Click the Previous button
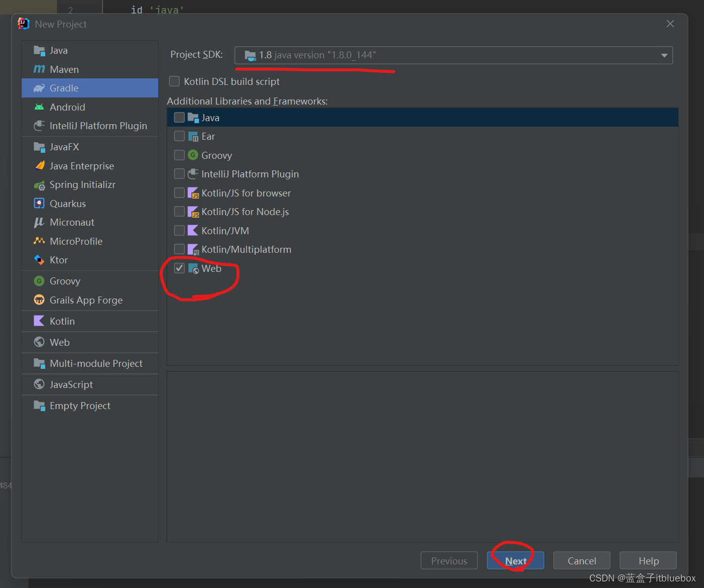The height and width of the screenshot is (588, 704). (449, 561)
